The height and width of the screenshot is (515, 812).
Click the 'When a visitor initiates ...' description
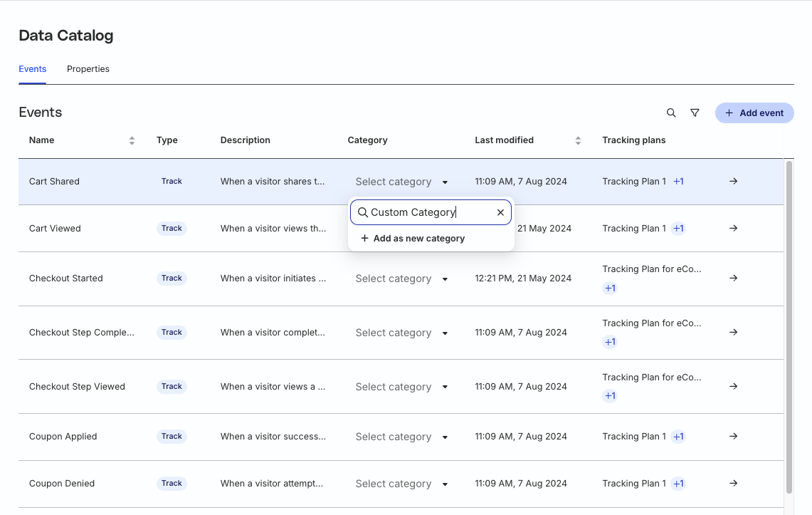pyautogui.click(x=273, y=279)
